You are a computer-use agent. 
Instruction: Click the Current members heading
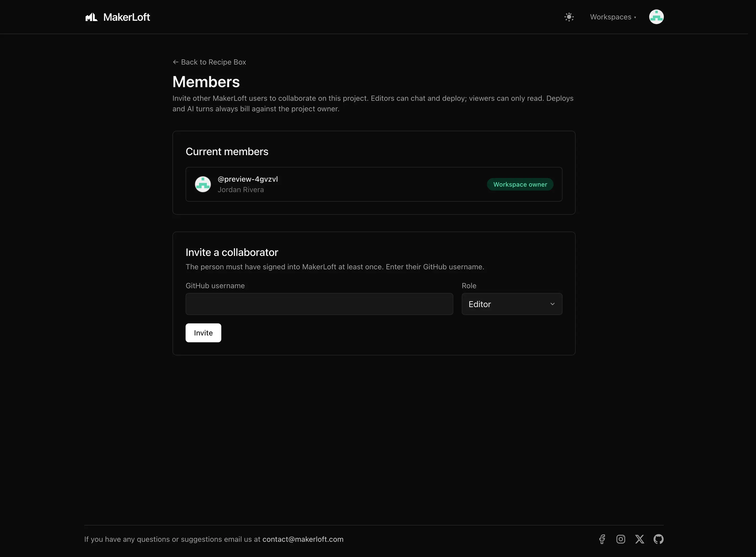pos(227,152)
